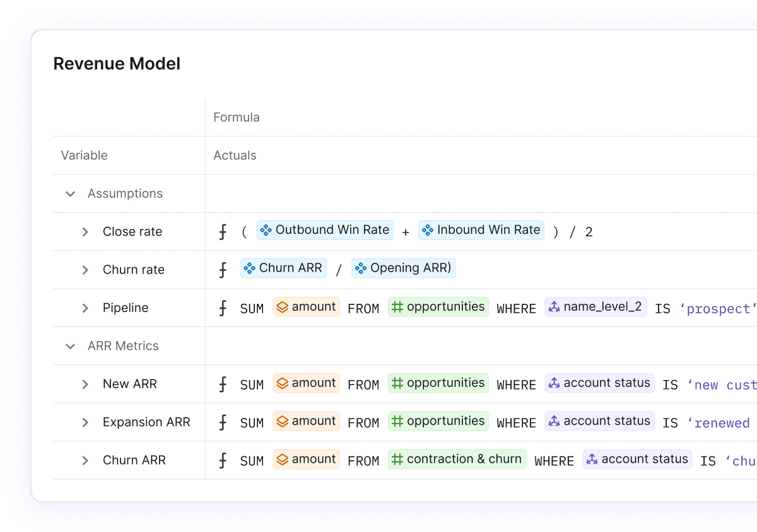Click the ƒ formula icon beside Pipeline
Screen dimensions: 757x532
point(223,308)
